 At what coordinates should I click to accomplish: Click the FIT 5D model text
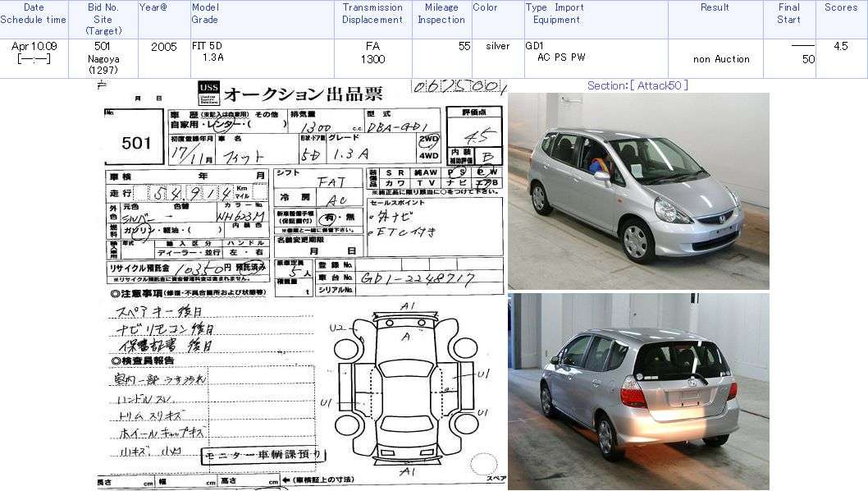pyautogui.click(x=207, y=46)
